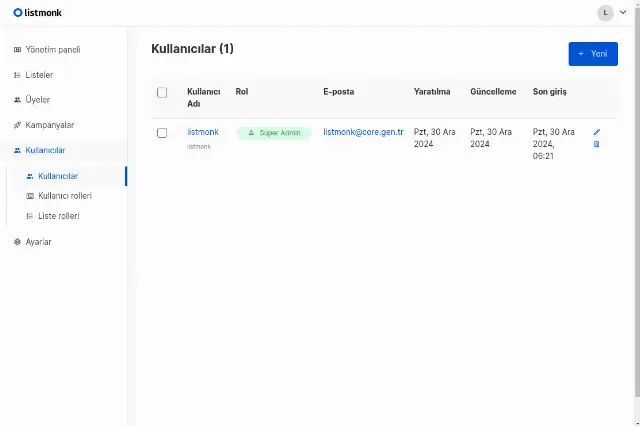Click the delete trash icon for listmonk

[596, 144]
